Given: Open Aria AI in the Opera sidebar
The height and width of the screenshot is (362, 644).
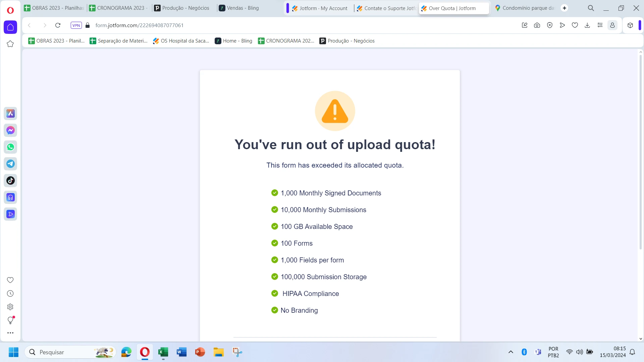Looking at the screenshot, I should tap(10, 114).
